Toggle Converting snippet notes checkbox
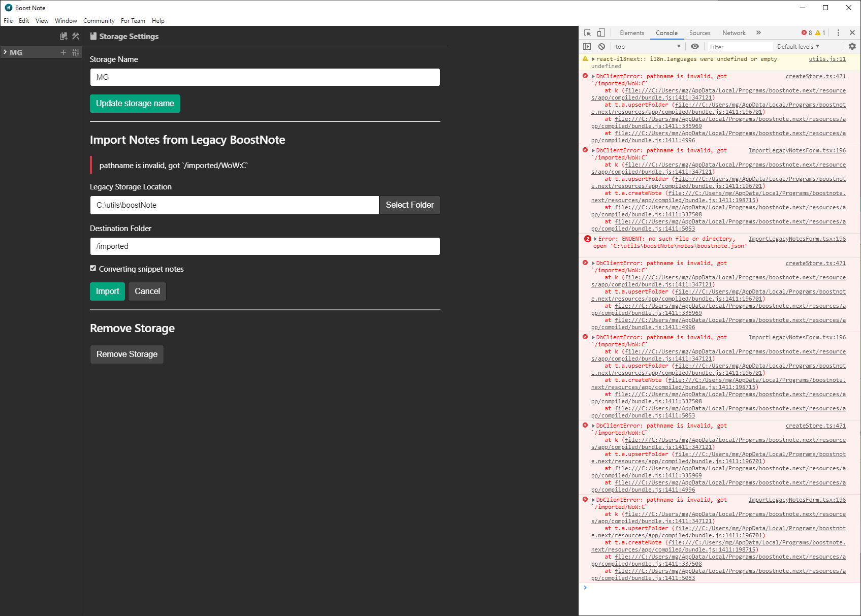The height and width of the screenshot is (616, 861). coord(93,268)
